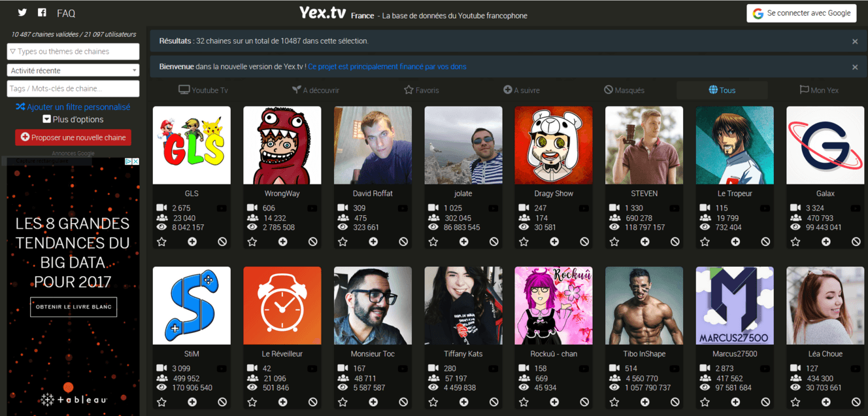This screenshot has width=868, height=416.
Task: Open the GLS channel thumbnail
Action: point(192,145)
